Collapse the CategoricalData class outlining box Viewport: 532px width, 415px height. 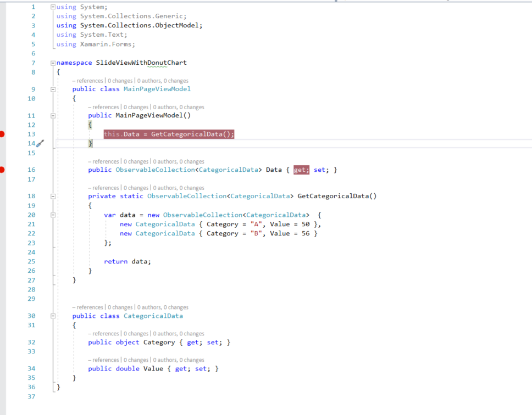pos(53,316)
